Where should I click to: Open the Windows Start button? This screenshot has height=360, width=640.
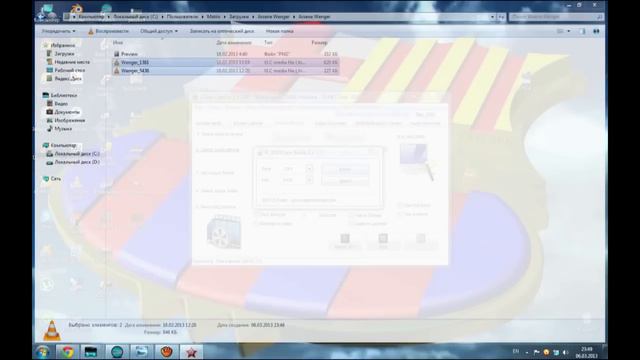click(x=42, y=352)
